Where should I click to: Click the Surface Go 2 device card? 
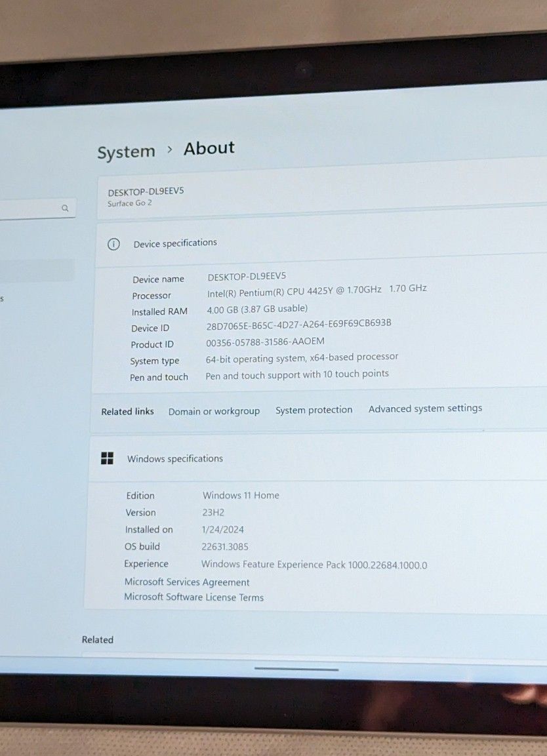click(x=262, y=197)
